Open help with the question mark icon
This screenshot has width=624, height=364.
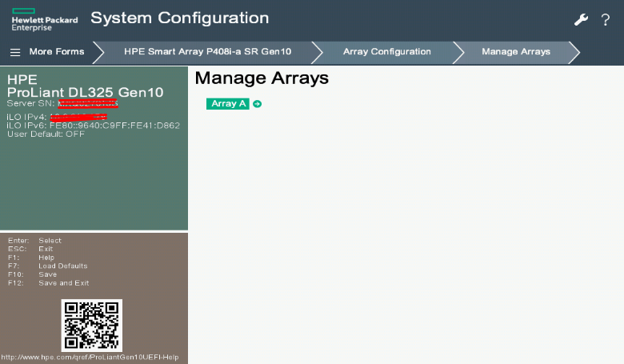[606, 19]
